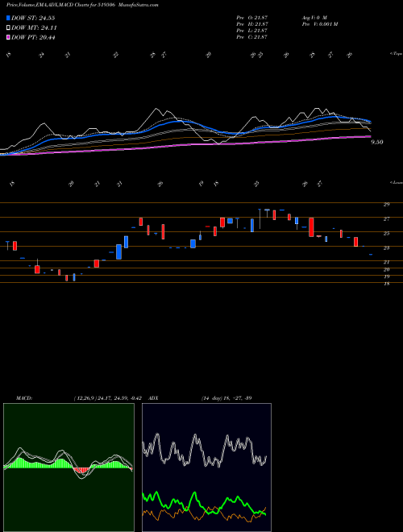Click the MACD heading label

point(23,398)
